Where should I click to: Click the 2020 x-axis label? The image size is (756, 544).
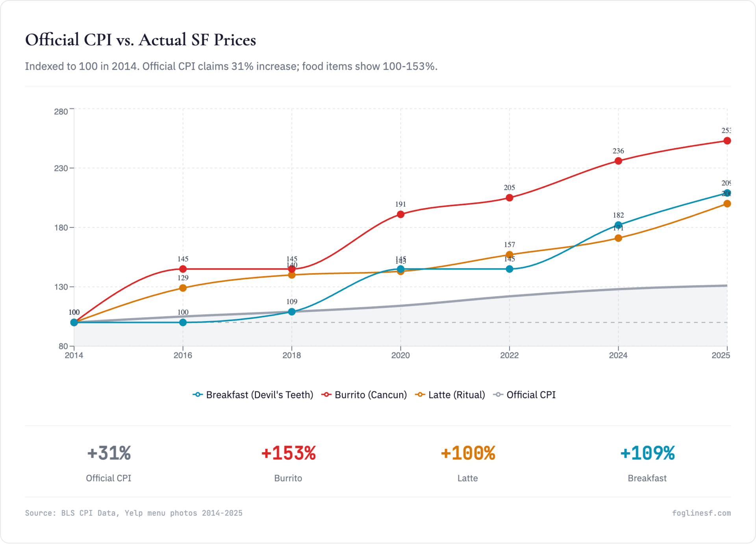tap(400, 355)
